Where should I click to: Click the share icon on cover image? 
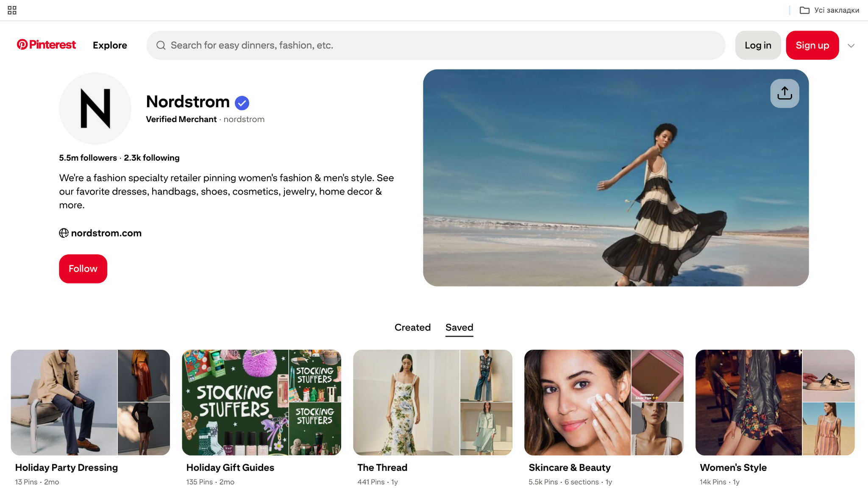[785, 93]
